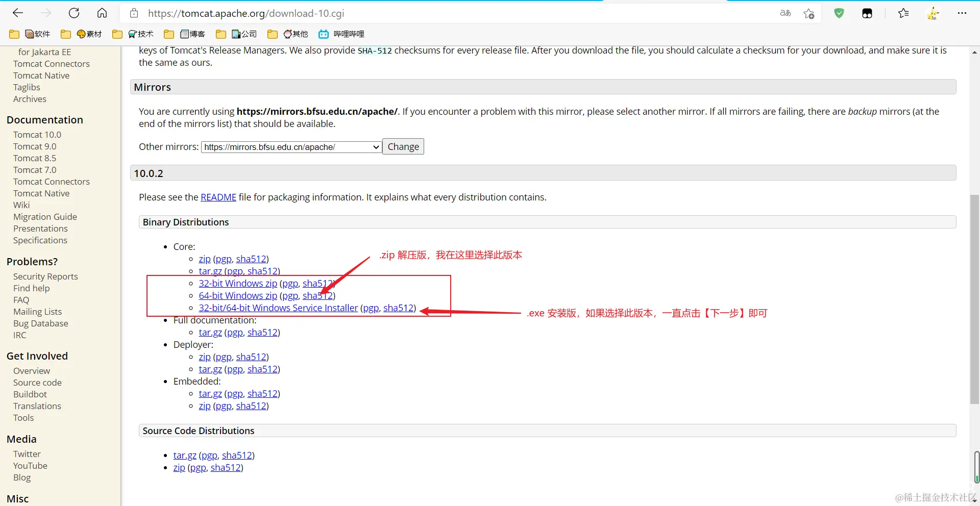Open the 博客 bookmarks folder
The height and width of the screenshot is (506, 980).
click(185, 34)
